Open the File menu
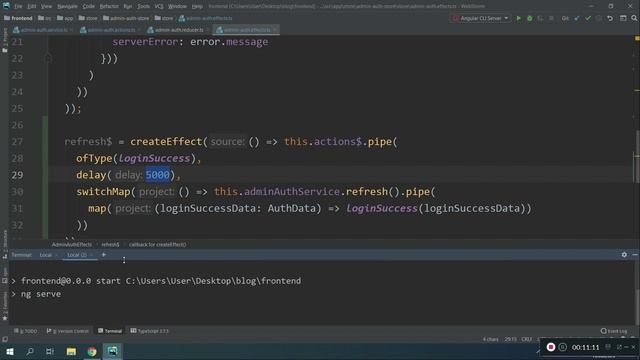Screen dimensions: 640x360 tap(18, 7)
